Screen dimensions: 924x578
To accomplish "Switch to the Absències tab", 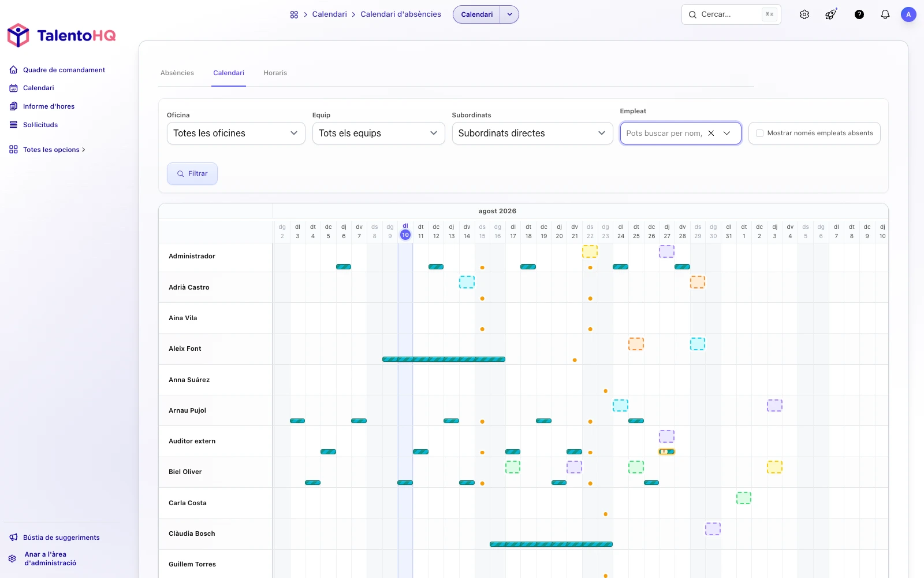I will pos(177,73).
